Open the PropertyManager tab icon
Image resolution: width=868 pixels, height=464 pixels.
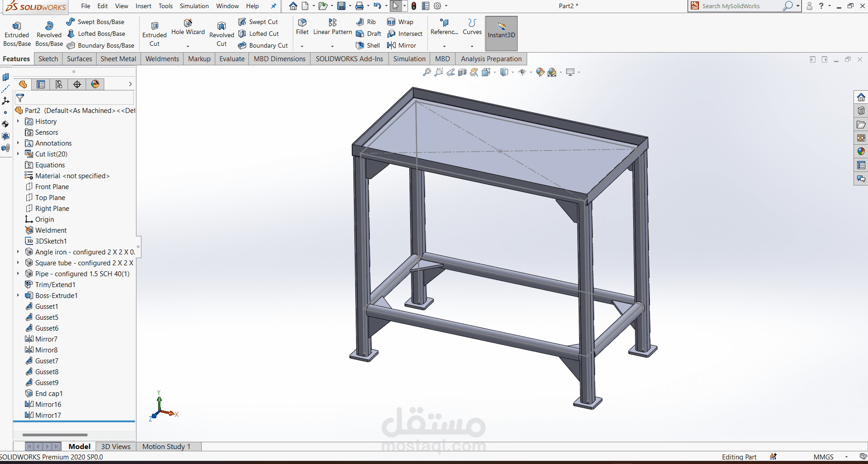click(41, 84)
